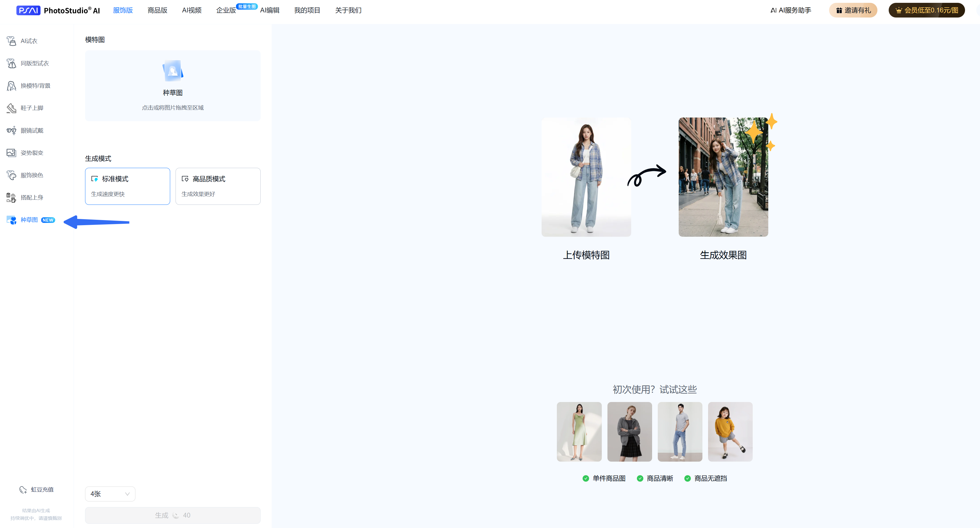
Task: Click the 鞋子上脚 shoe icon
Action: (11, 108)
